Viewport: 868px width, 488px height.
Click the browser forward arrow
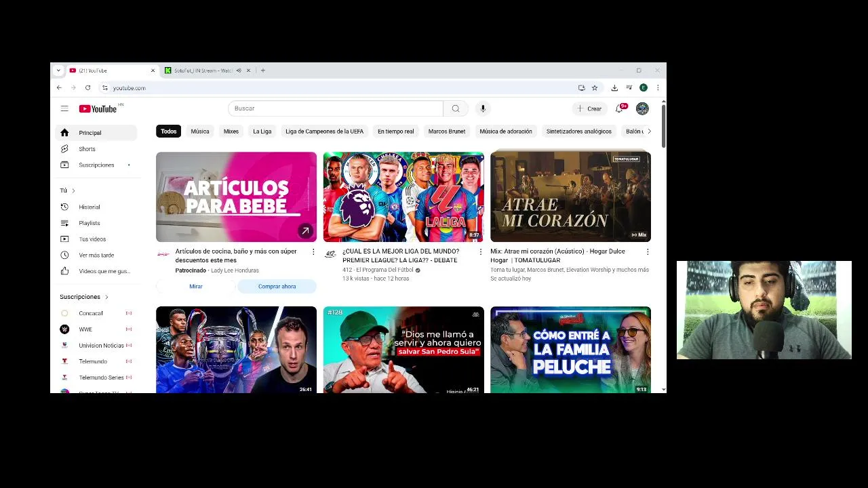(x=73, y=87)
